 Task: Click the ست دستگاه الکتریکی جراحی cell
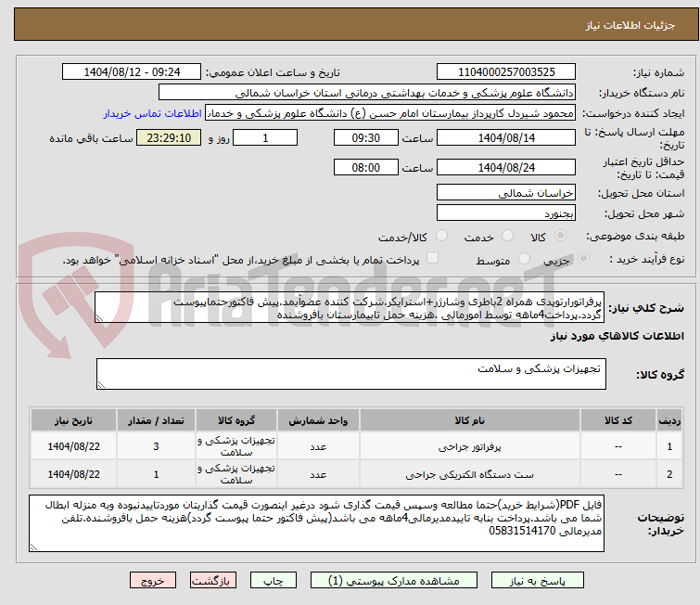pyautogui.click(x=470, y=474)
